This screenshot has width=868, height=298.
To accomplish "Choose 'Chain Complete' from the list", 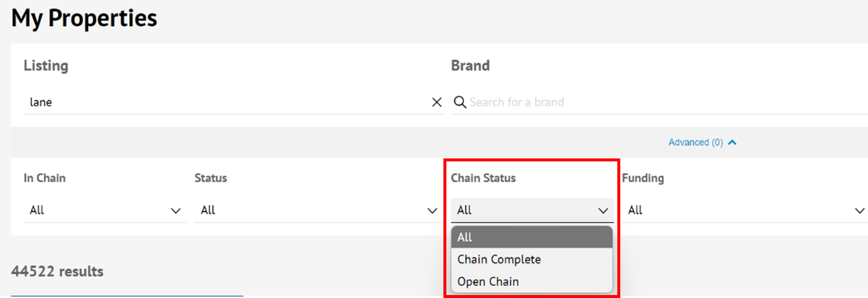I will coord(499,259).
